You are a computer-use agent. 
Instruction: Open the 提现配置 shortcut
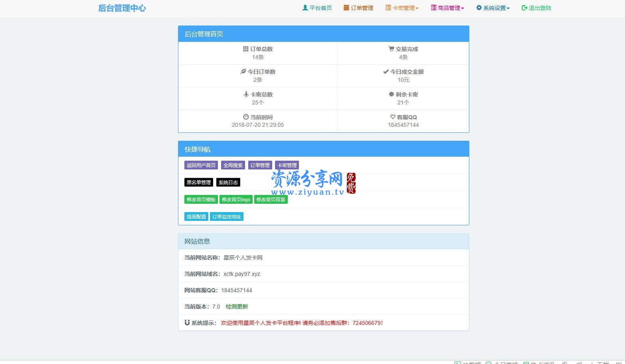[x=196, y=216]
